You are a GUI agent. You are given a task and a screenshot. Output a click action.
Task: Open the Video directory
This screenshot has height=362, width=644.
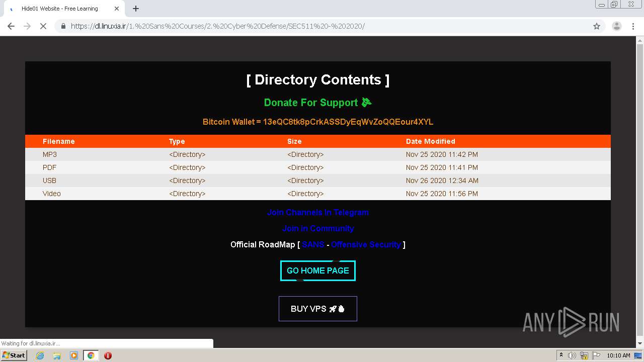coord(52,194)
